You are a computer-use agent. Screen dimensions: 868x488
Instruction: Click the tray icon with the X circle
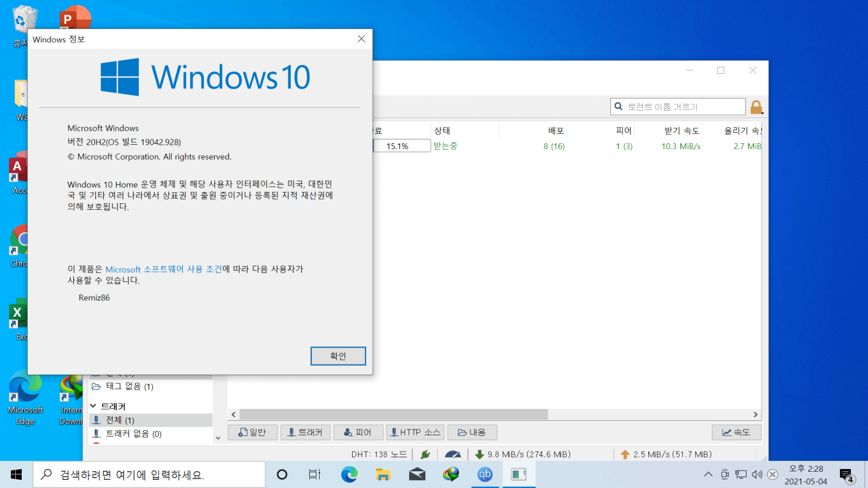point(773,475)
